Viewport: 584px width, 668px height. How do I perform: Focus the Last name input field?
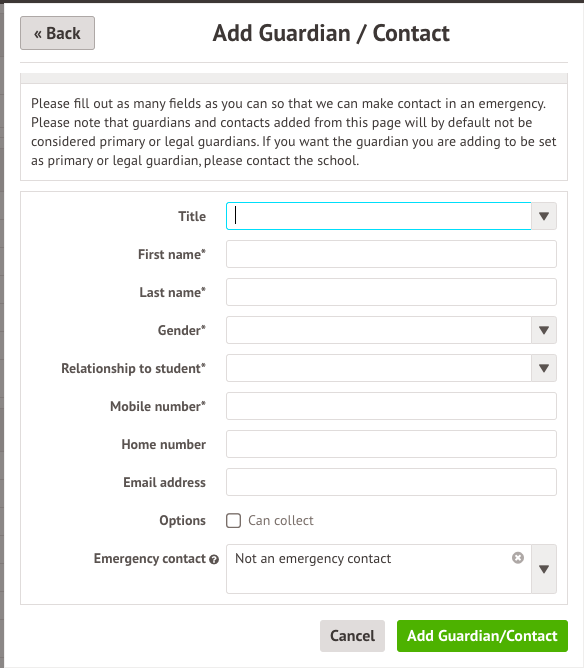pyautogui.click(x=391, y=292)
